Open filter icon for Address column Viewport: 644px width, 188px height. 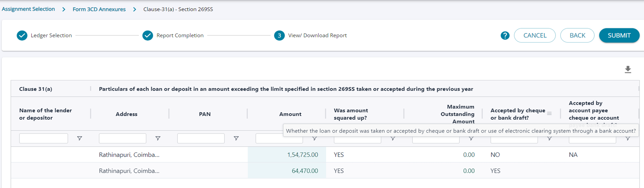point(158,138)
